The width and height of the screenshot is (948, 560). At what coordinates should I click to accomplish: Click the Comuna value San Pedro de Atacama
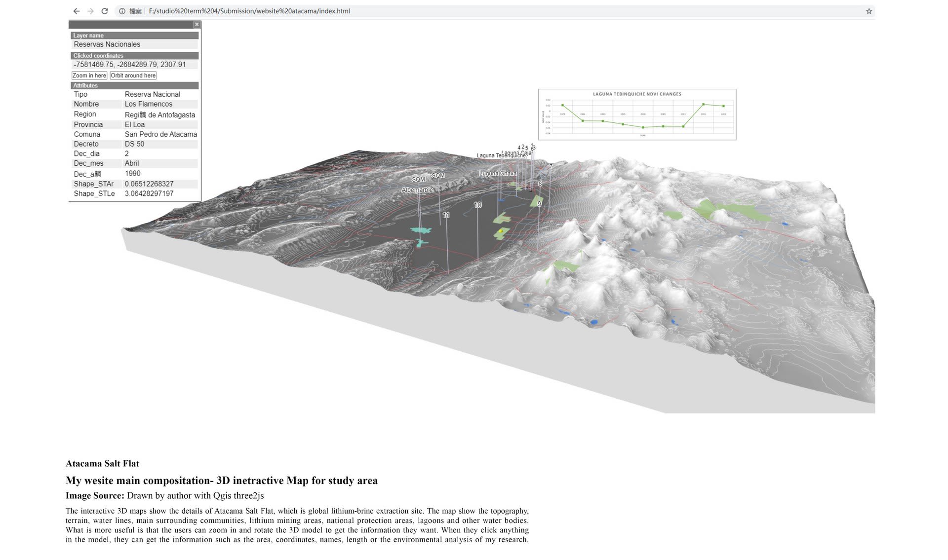click(161, 134)
